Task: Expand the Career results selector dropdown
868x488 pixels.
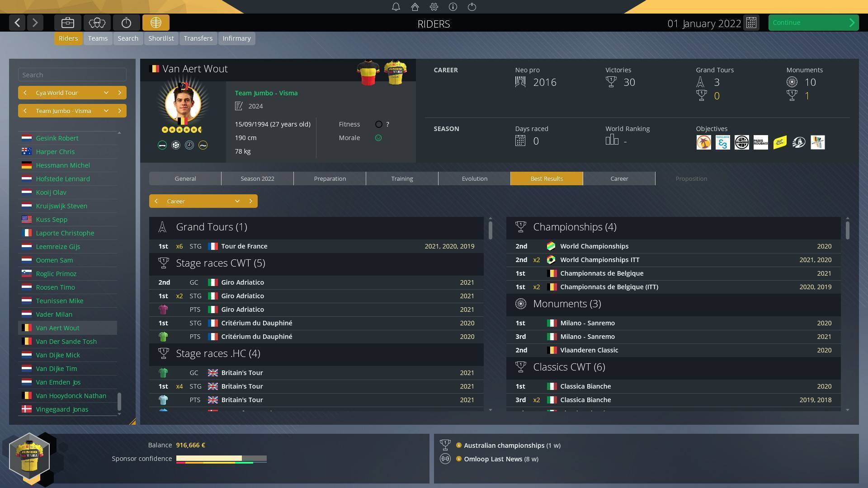Action: [237, 201]
